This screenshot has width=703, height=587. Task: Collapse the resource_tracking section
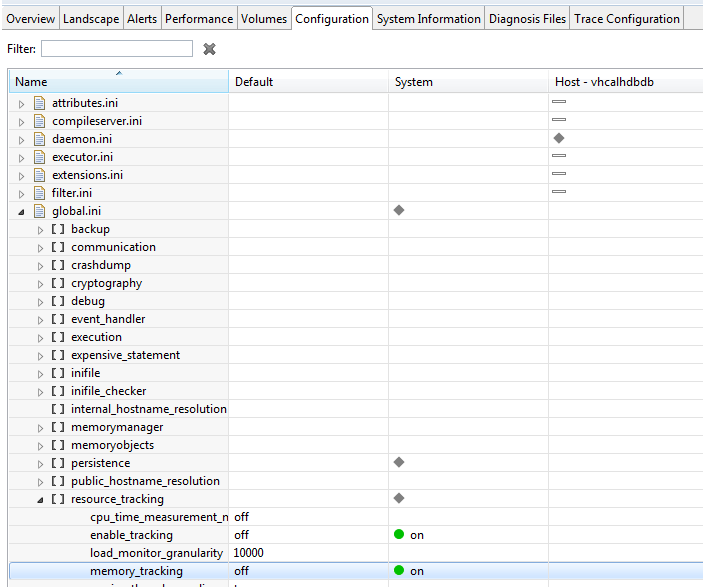(x=41, y=499)
